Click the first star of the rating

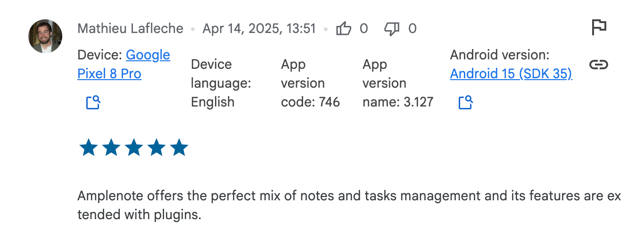[89, 148]
